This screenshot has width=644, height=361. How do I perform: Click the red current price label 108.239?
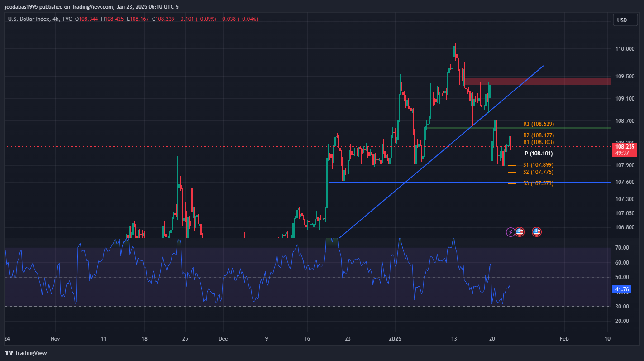625,147
